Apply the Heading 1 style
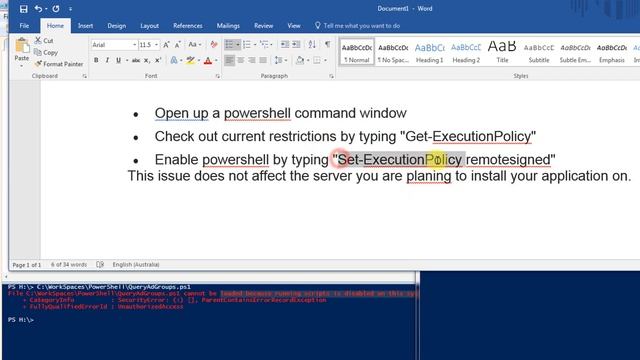This screenshot has height=360, width=640. 429,52
